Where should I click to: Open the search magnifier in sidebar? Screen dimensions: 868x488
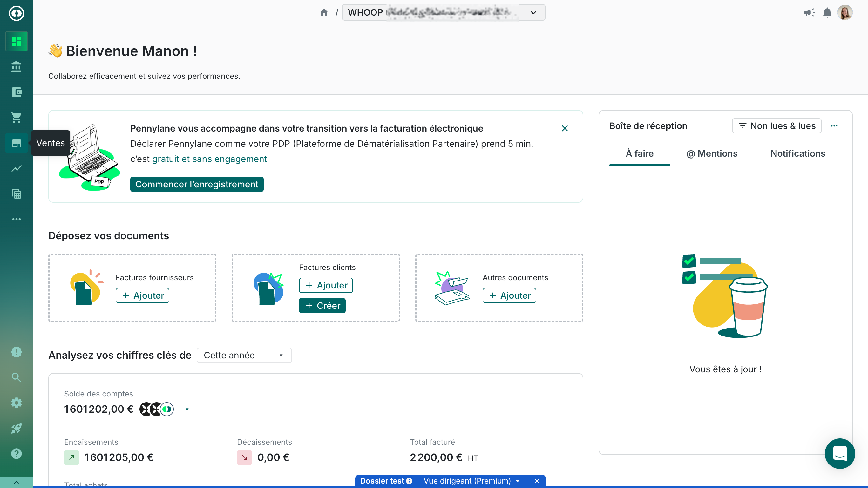pyautogui.click(x=16, y=377)
